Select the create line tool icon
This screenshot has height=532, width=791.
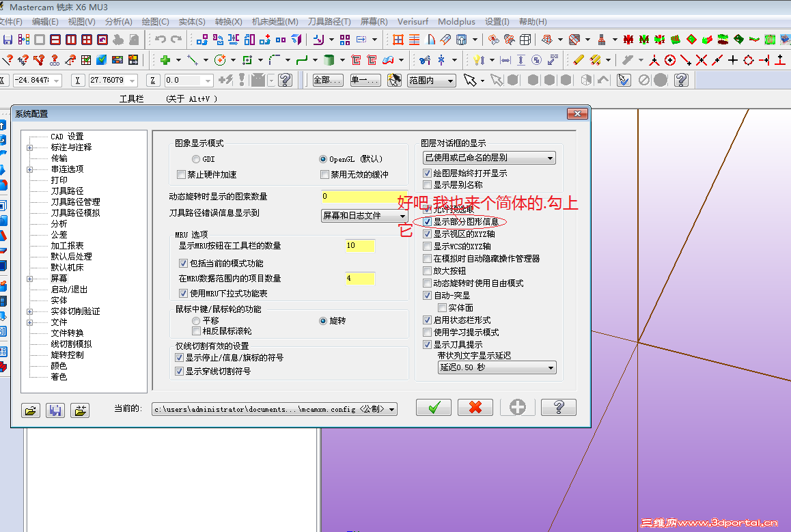[x=193, y=61]
